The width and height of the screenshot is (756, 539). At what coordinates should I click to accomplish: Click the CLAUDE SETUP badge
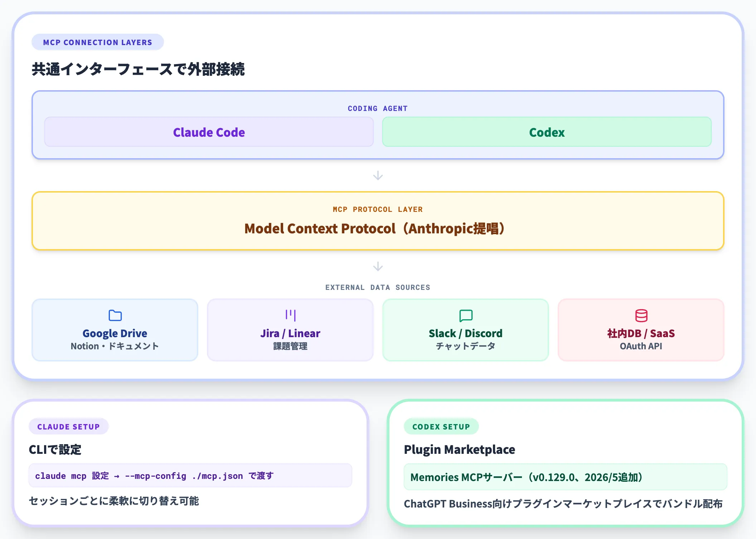pyautogui.click(x=68, y=427)
